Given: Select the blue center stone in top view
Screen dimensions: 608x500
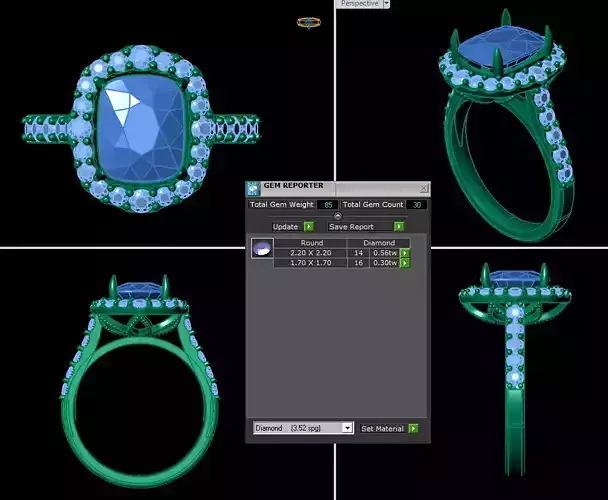Looking at the screenshot, I should pos(141,129).
